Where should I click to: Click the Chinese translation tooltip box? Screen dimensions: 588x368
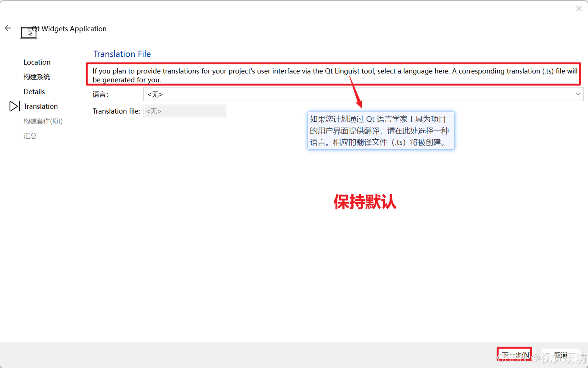coord(381,131)
